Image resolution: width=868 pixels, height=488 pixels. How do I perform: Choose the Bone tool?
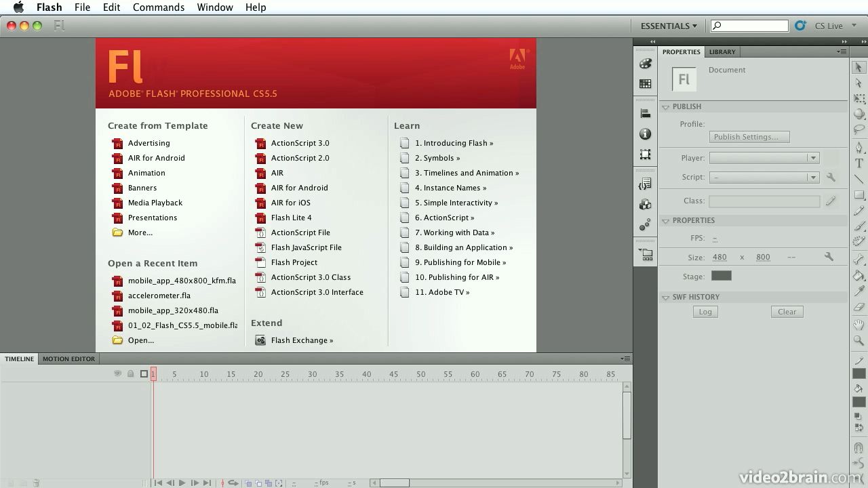pyautogui.click(x=859, y=260)
